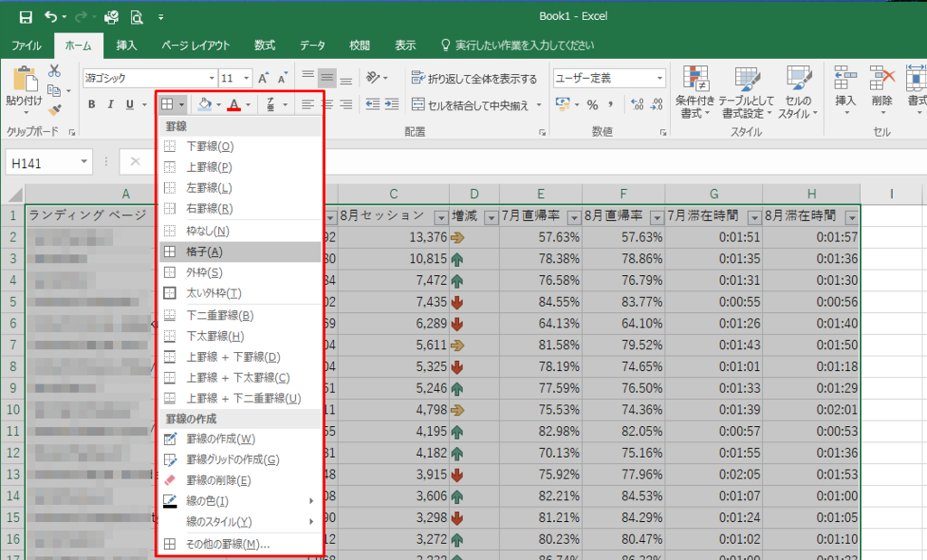927x560 pixels.
Task: Toggle middle vertical alignment
Action: coord(327,78)
